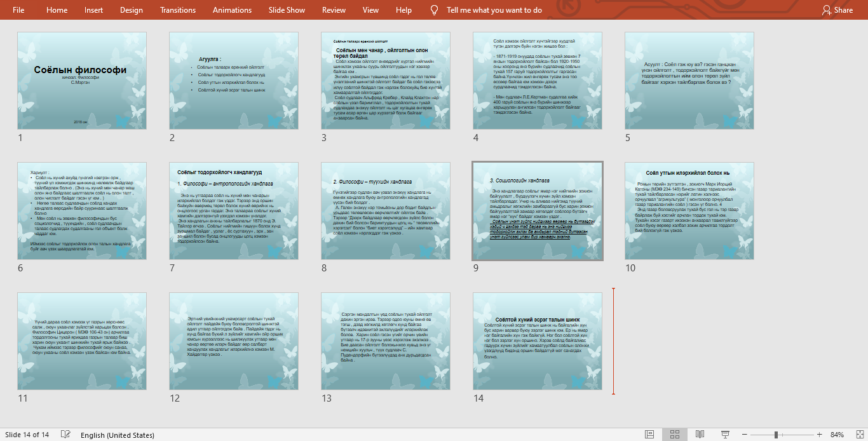The height and width of the screenshot is (441, 868).
Task: Open the Animations ribbon tab
Action: pos(232,10)
